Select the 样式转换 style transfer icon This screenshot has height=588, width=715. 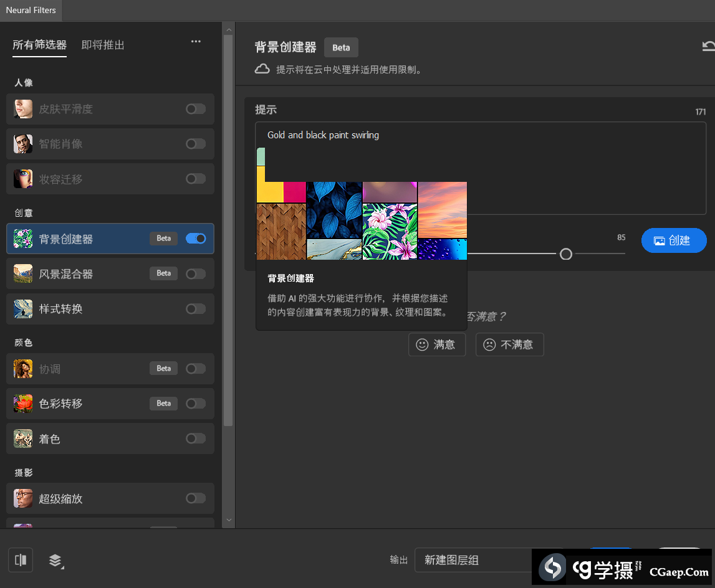pos(23,309)
